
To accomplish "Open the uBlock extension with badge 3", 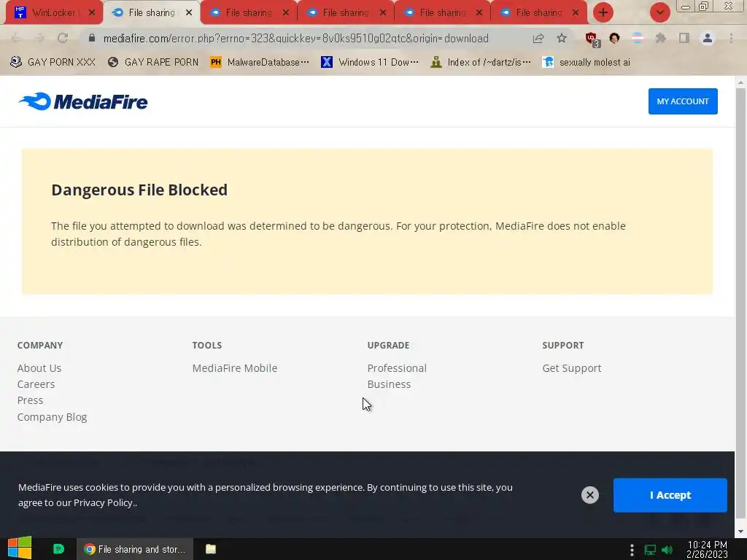I will coord(592,39).
